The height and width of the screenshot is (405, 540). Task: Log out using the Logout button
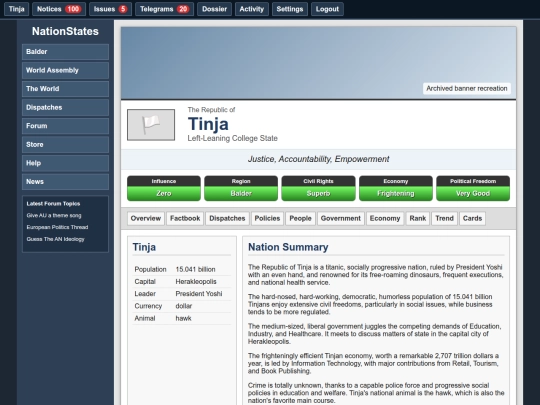tap(327, 9)
